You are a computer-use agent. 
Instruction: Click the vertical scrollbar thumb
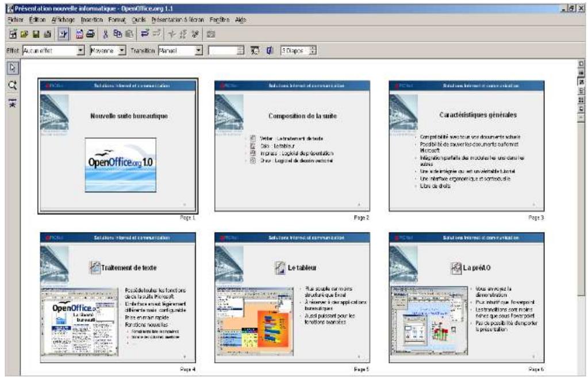pos(582,208)
